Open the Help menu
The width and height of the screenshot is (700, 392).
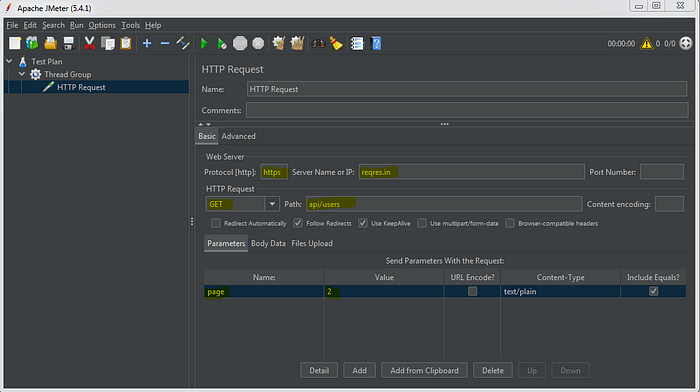tap(153, 25)
